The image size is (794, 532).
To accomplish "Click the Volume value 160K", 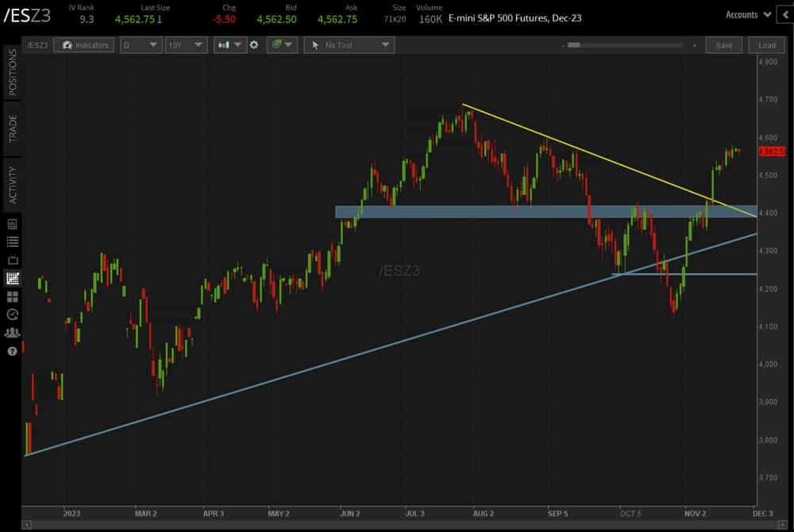I will tap(430, 19).
